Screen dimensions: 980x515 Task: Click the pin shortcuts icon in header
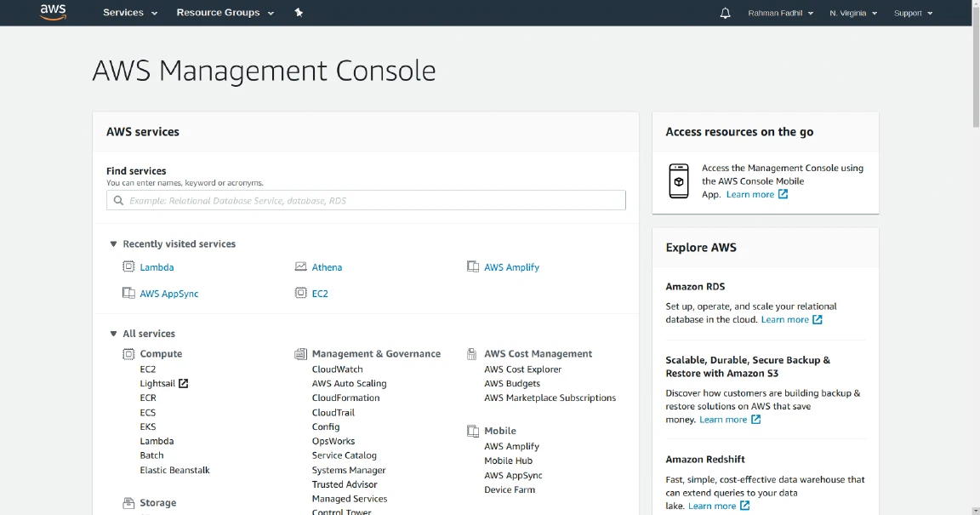pos(299,13)
